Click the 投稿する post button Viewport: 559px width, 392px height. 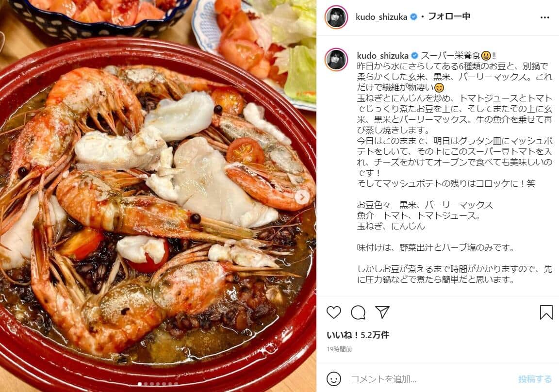click(x=535, y=379)
